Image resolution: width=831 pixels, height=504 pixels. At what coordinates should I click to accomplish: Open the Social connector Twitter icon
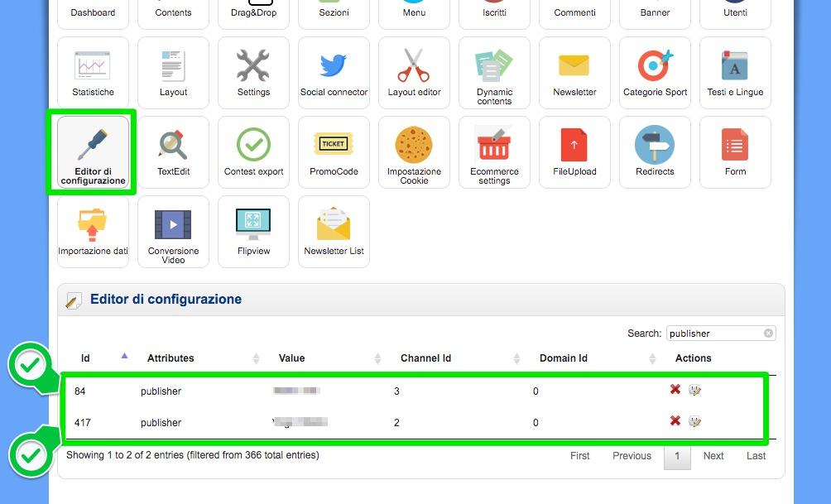click(x=334, y=73)
